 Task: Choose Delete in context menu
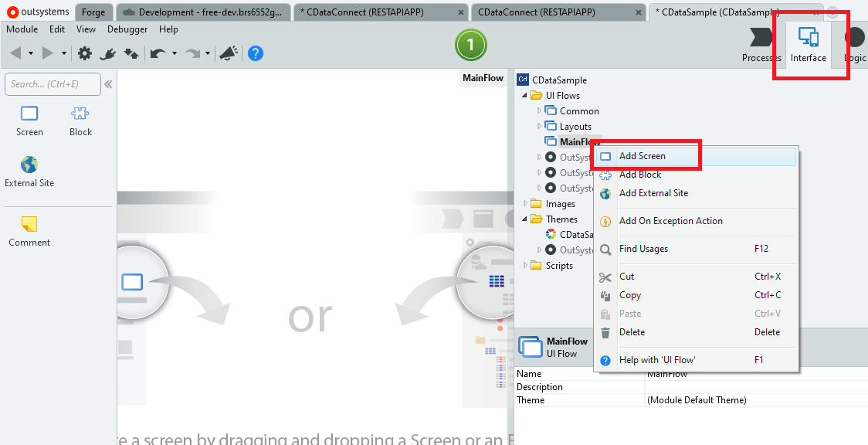coord(696,332)
